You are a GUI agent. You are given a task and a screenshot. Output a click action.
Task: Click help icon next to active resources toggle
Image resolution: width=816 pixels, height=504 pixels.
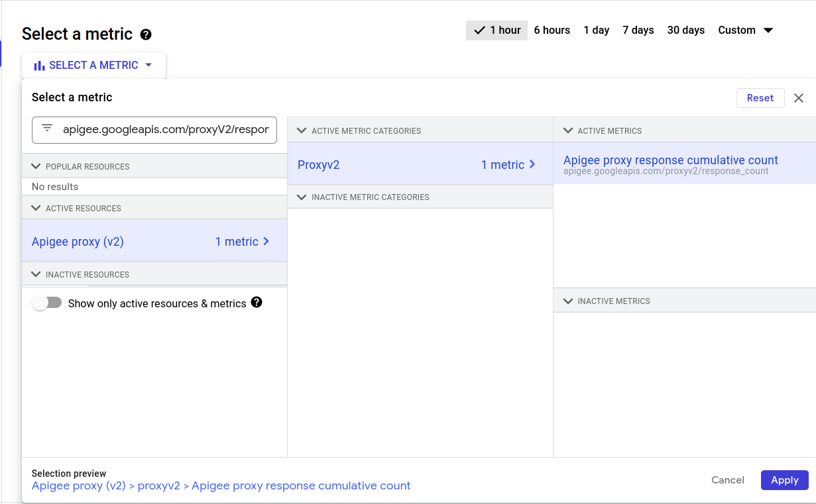click(257, 303)
